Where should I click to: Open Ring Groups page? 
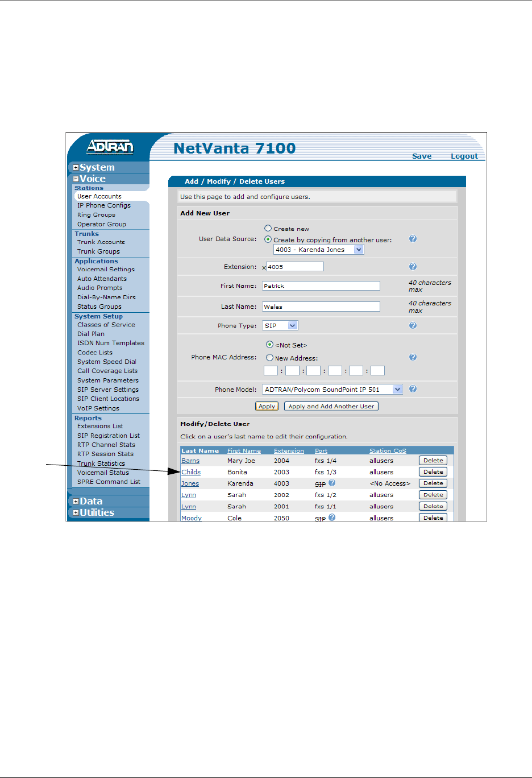tap(96, 215)
